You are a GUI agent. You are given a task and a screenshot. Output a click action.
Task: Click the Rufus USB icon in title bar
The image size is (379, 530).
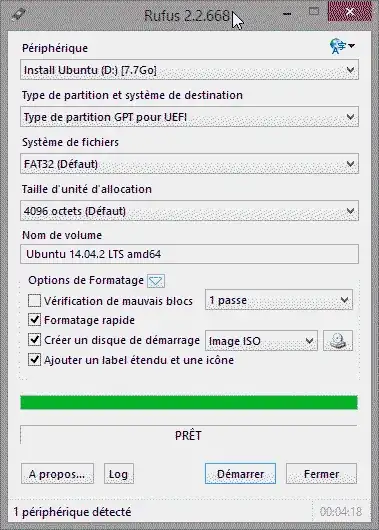coord(19,15)
